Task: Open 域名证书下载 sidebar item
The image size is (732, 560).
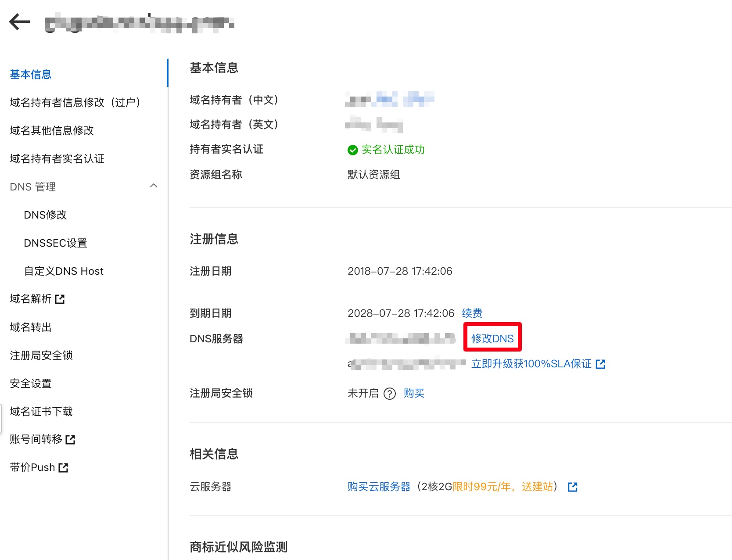Action: click(41, 412)
